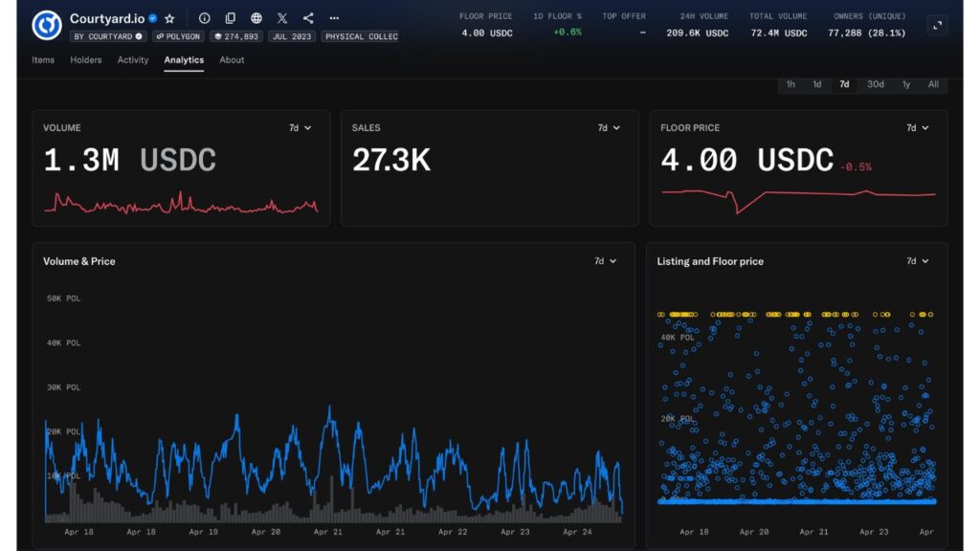
Task: Switch to the Holders tab
Action: pyautogui.click(x=86, y=59)
